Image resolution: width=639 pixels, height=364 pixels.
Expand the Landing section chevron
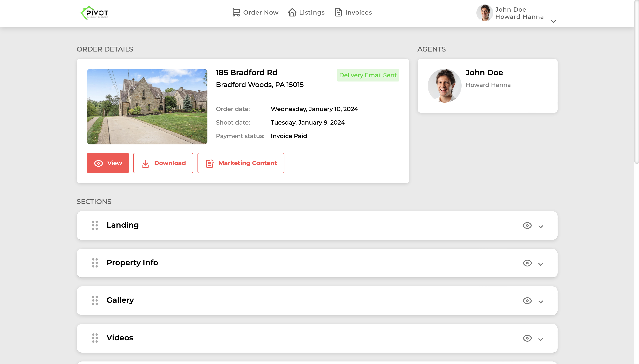pos(541,227)
